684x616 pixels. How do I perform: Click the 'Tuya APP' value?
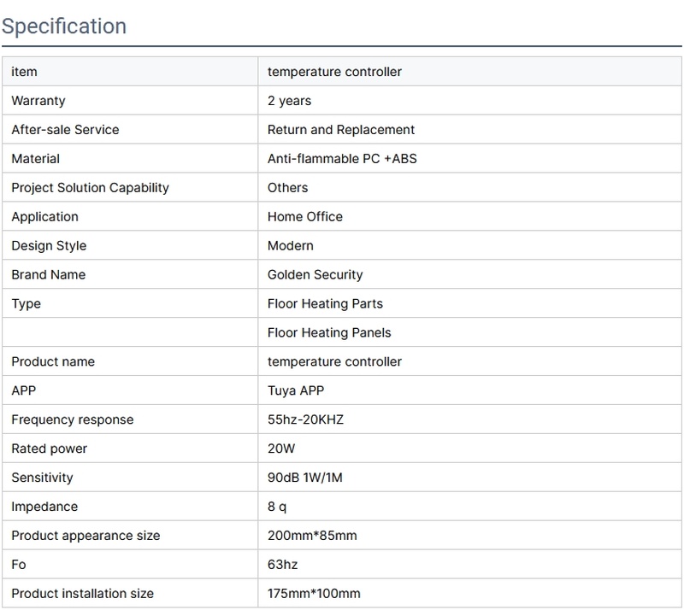coord(296,391)
